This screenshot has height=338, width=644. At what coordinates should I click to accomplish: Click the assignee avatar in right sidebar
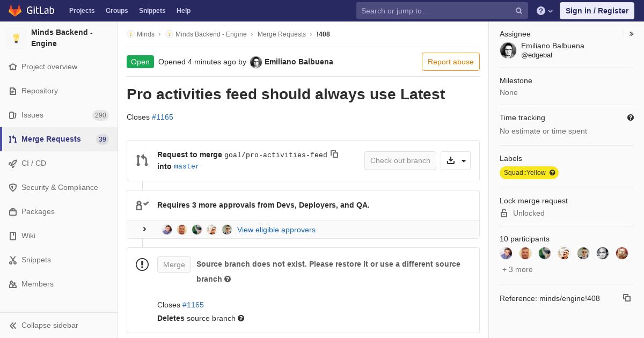tap(508, 50)
